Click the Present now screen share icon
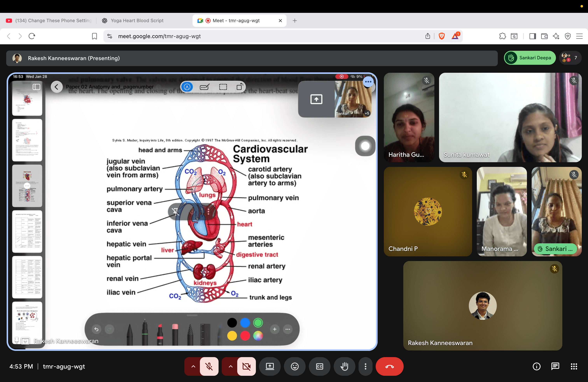This screenshot has width=588, height=382. tap(269, 366)
